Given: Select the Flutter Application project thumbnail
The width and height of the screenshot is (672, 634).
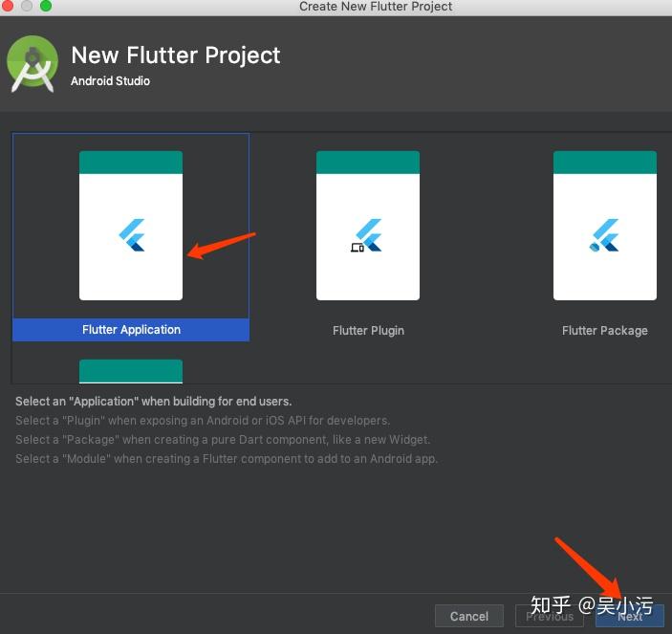Looking at the screenshot, I should pyautogui.click(x=131, y=226).
